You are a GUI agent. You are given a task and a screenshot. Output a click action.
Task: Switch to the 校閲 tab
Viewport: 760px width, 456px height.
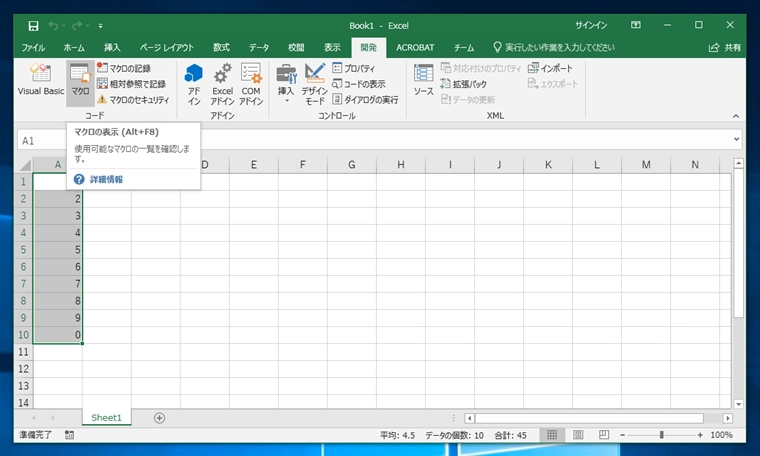[x=296, y=47]
